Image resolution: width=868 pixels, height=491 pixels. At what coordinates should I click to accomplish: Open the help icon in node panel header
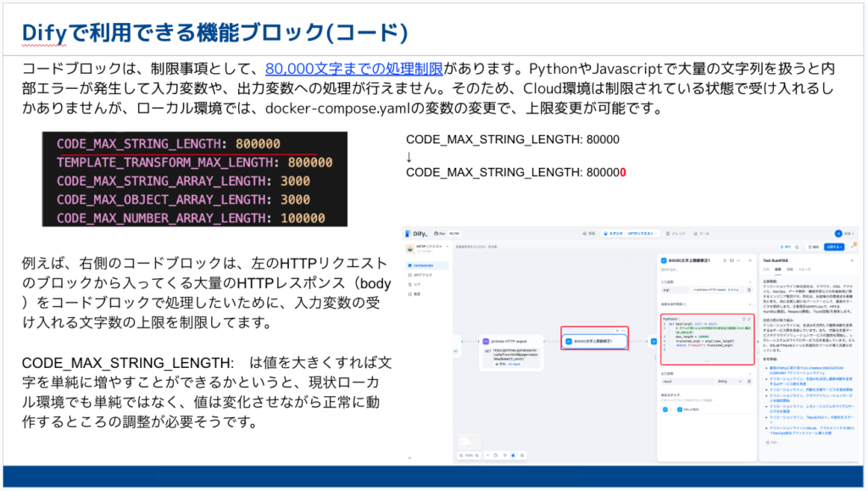(x=732, y=260)
